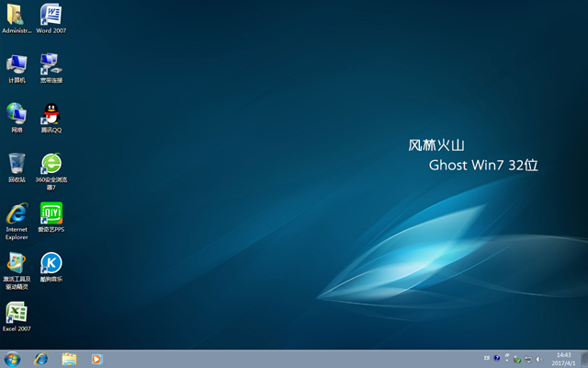
Task: Click the Windows Start button
Action: coord(13,359)
